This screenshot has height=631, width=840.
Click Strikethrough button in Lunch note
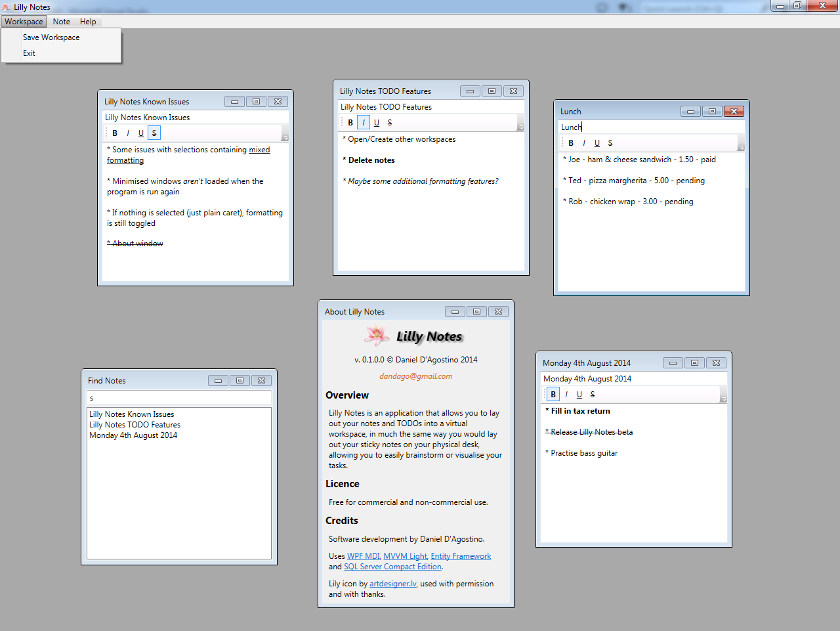pyautogui.click(x=610, y=143)
